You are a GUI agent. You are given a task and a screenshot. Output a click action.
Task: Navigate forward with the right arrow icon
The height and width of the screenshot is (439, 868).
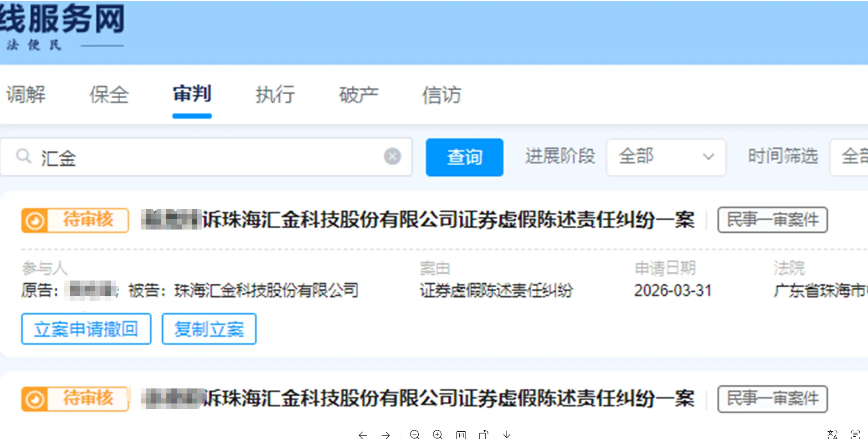pyautogui.click(x=386, y=435)
